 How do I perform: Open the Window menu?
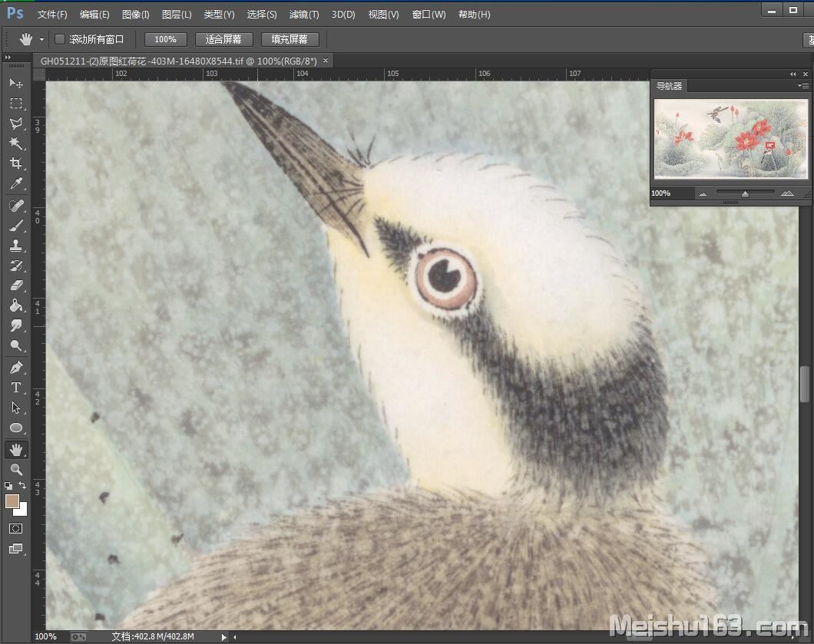pyautogui.click(x=429, y=15)
